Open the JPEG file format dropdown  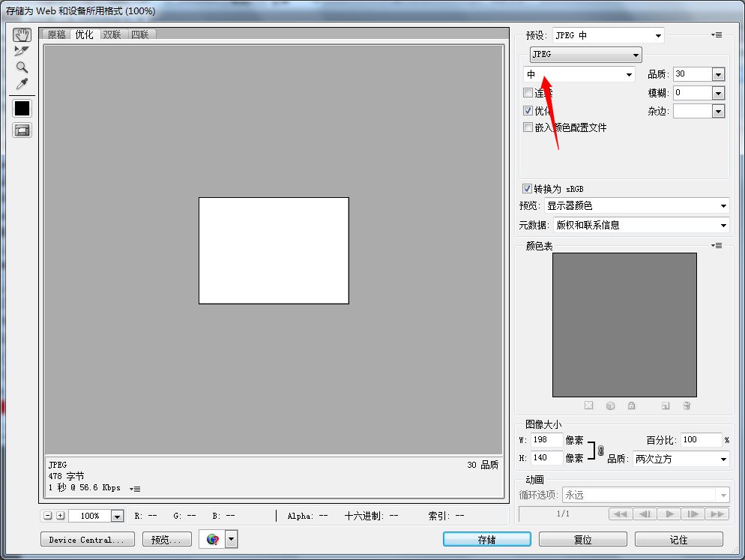[585, 55]
